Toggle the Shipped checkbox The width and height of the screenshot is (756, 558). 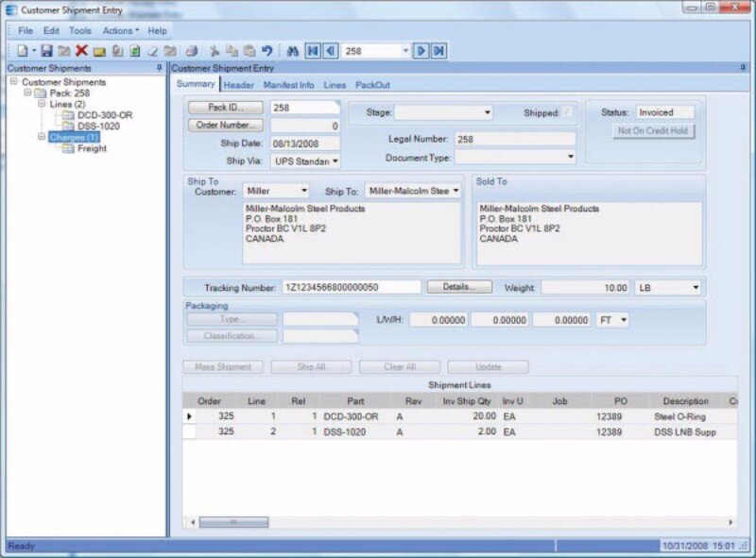[568, 112]
